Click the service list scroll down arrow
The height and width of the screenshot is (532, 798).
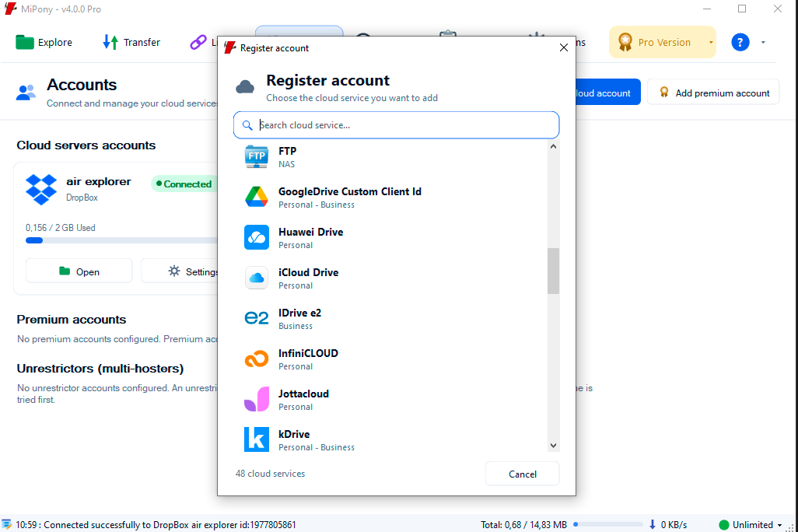[553, 446]
